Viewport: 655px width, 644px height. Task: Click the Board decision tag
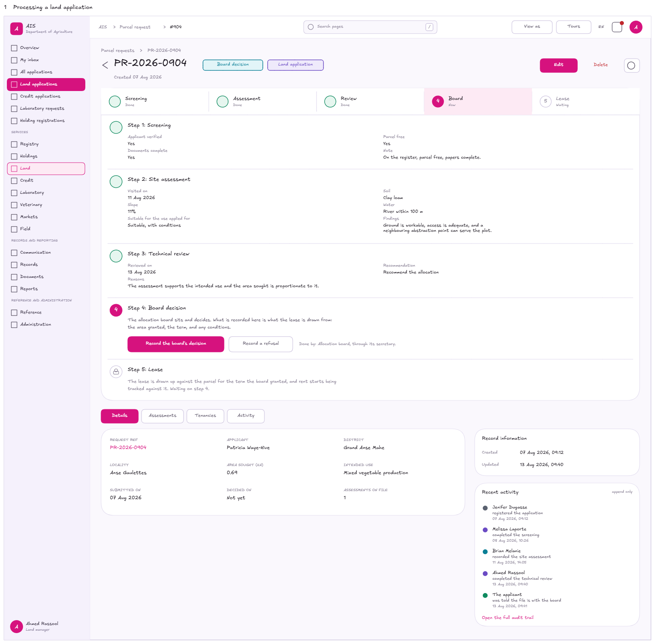[x=233, y=65]
